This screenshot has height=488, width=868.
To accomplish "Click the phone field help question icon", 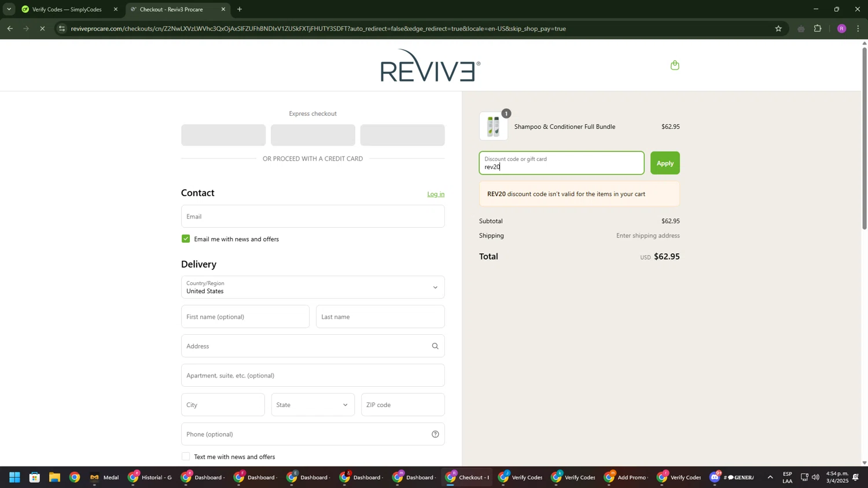I will 435,434.
